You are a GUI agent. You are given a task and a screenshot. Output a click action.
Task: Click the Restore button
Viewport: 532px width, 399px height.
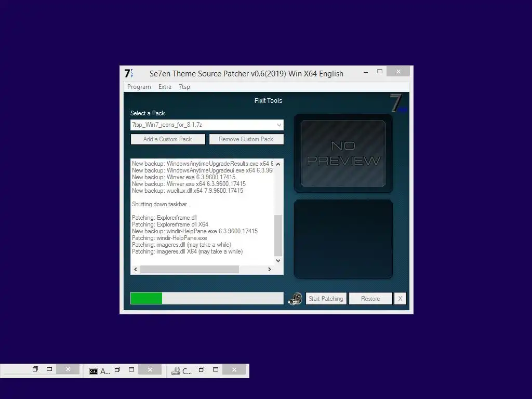[370, 299]
